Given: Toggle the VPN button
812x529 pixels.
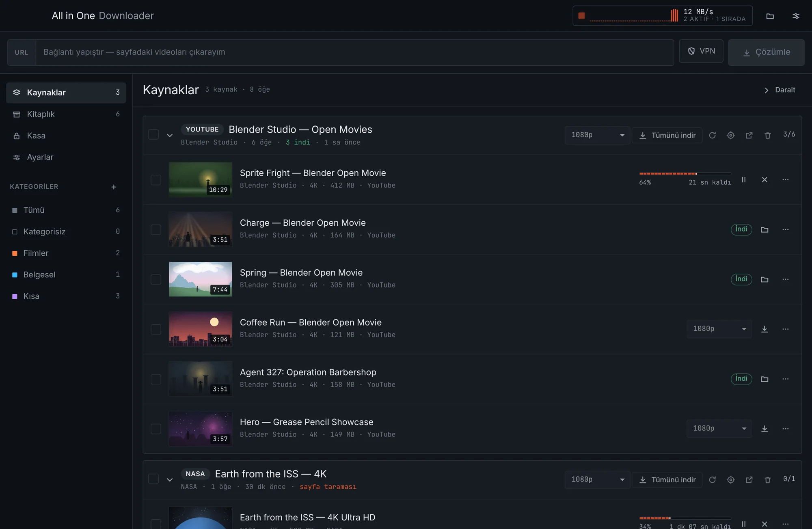Looking at the screenshot, I should (701, 51).
